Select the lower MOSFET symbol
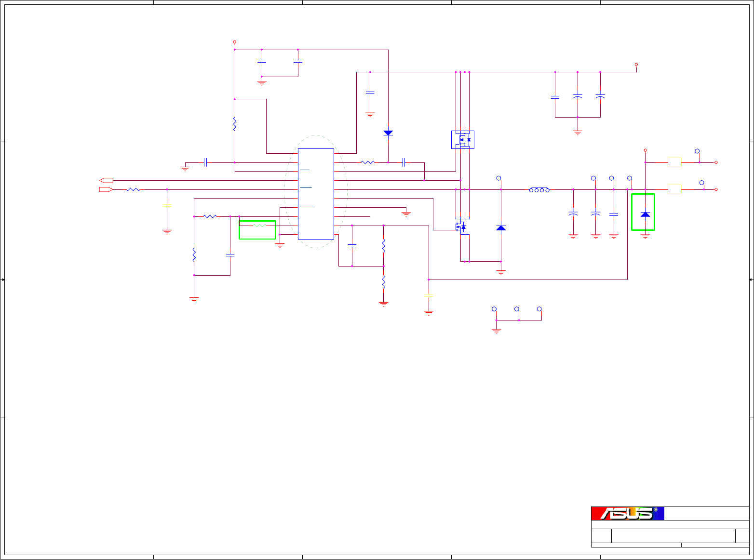The width and height of the screenshot is (754, 560). (x=461, y=227)
